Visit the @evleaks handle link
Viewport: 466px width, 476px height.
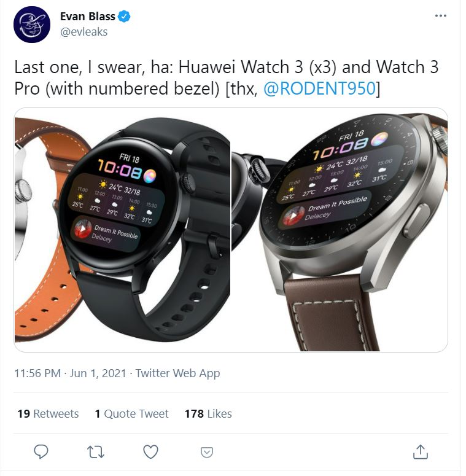pyautogui.click(x=83, y=32)
